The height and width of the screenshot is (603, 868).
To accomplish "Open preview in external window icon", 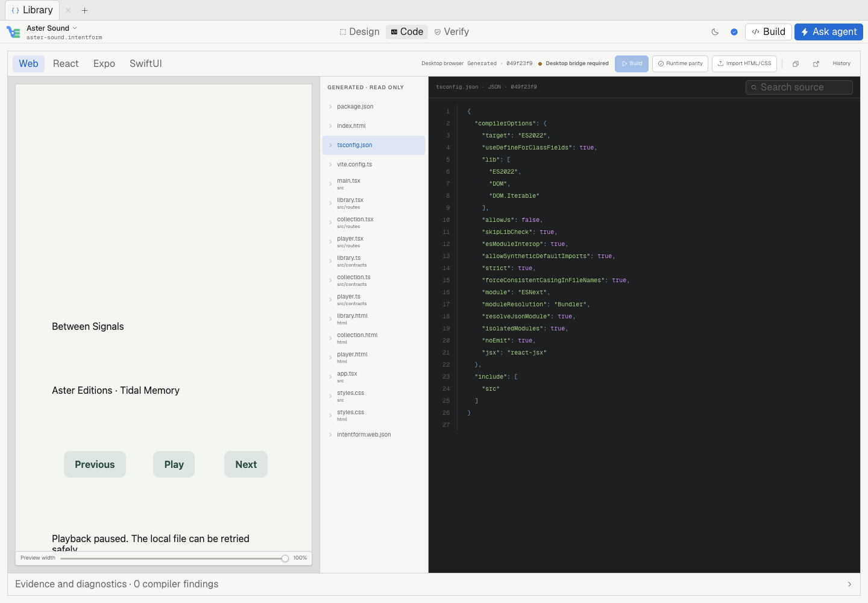I will coord(816,64).
